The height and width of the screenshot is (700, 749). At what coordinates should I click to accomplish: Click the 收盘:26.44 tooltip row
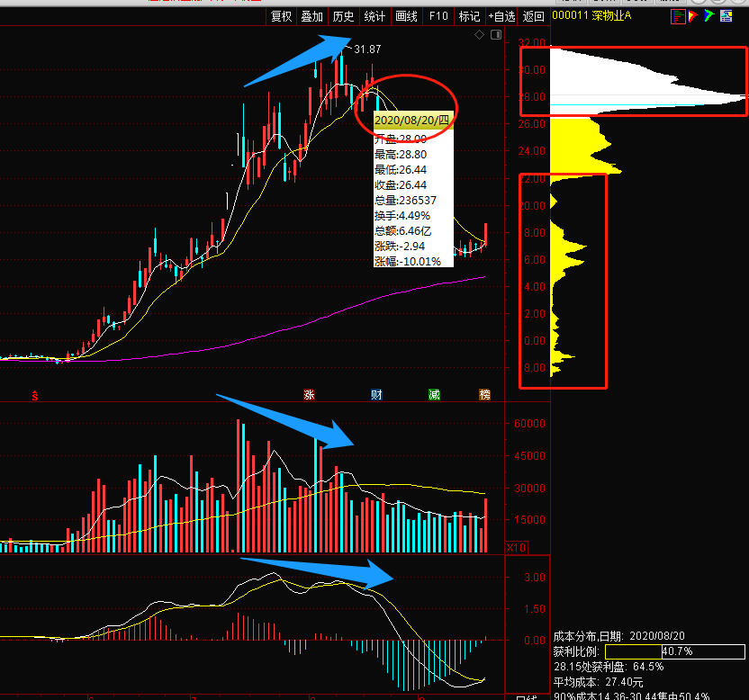(401, 185)
